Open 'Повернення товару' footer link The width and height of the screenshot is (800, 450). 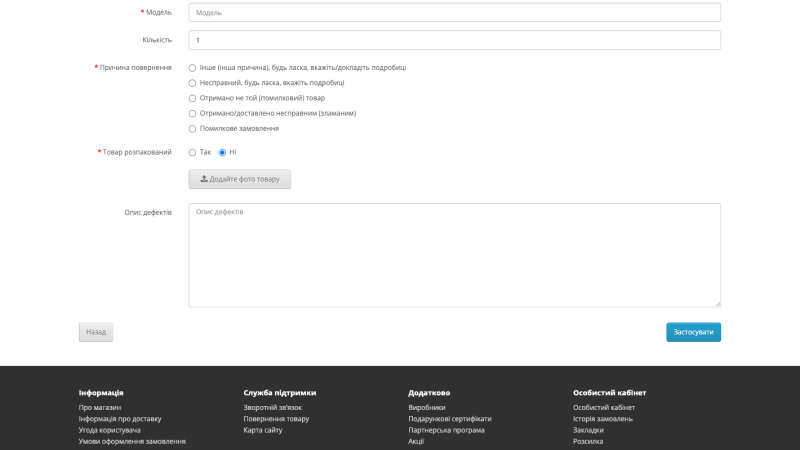pyautogui.click(x=276, y=419)
